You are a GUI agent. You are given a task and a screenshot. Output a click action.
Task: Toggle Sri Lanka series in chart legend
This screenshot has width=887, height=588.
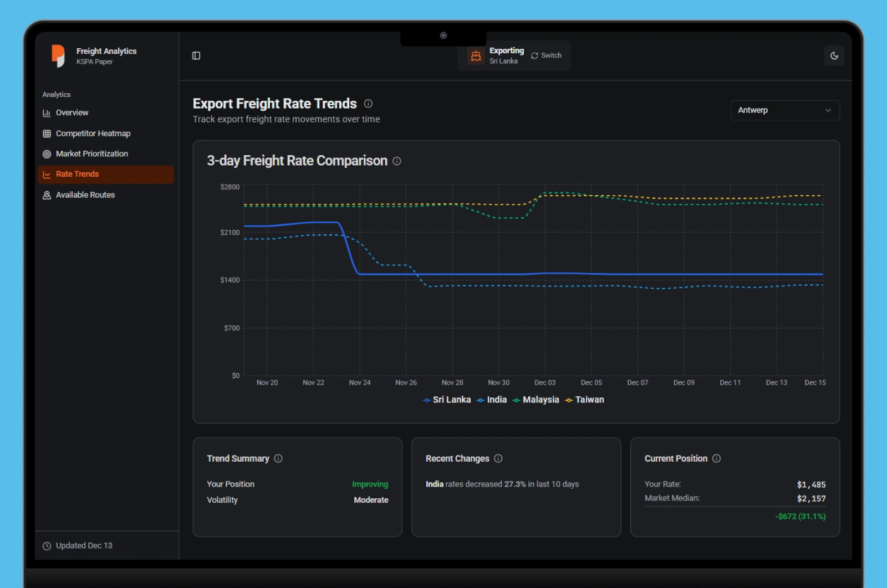[x=447, y=400]
